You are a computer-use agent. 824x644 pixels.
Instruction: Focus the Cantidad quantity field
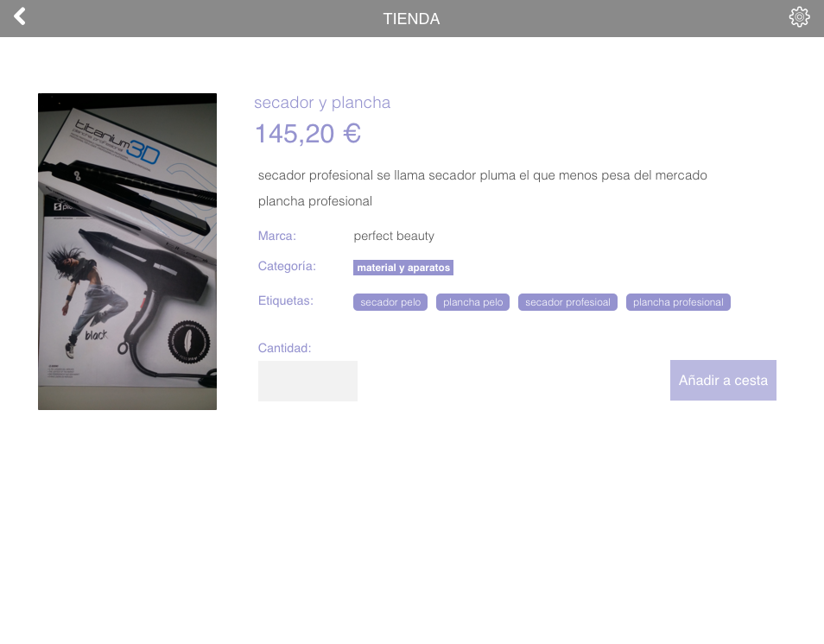point(307,381)
